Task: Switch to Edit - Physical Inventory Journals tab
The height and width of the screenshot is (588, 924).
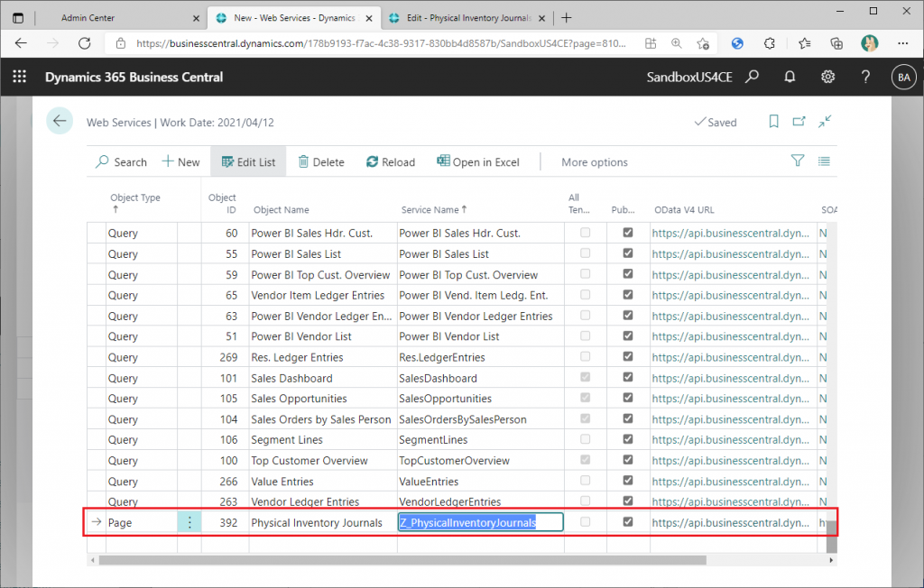Action: [468, 18]
